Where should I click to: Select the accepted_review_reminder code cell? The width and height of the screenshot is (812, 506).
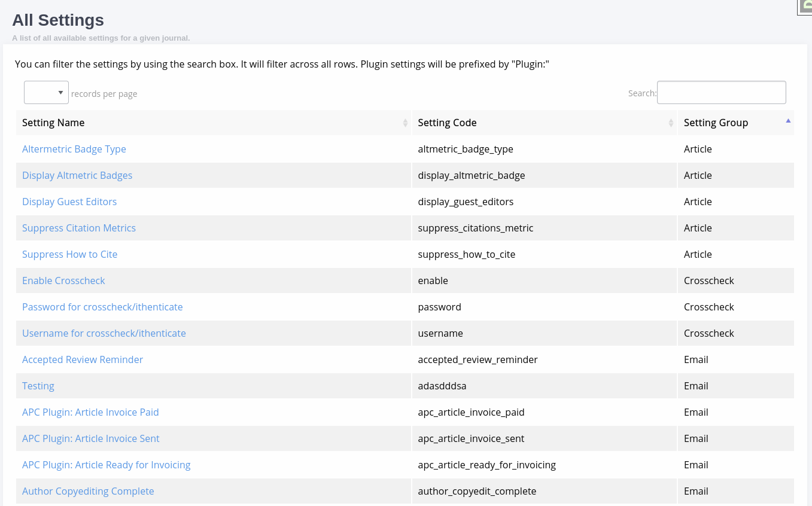pyautogui.click(x=545, y=359)
